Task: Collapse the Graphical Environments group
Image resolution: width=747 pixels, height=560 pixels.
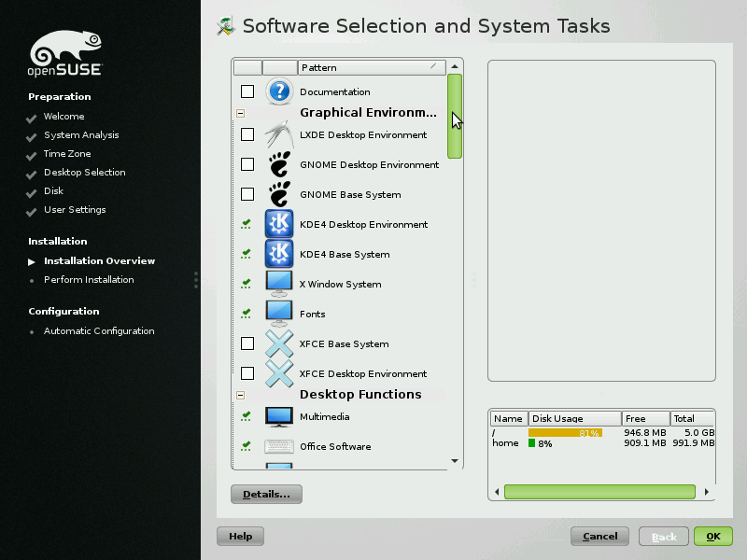Action: tap(241, 113)
